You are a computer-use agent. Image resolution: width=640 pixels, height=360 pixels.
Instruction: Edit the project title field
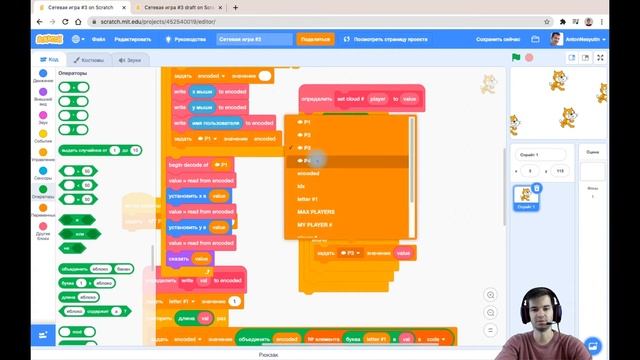[x=254, y=39]
